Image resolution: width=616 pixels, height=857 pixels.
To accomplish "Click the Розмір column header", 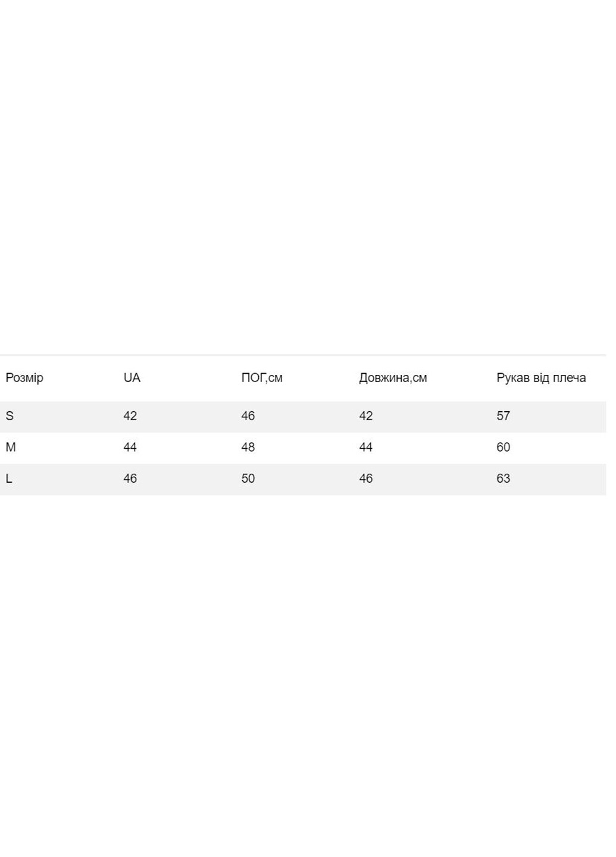I will pyautogui.click(x=24, y=378).
